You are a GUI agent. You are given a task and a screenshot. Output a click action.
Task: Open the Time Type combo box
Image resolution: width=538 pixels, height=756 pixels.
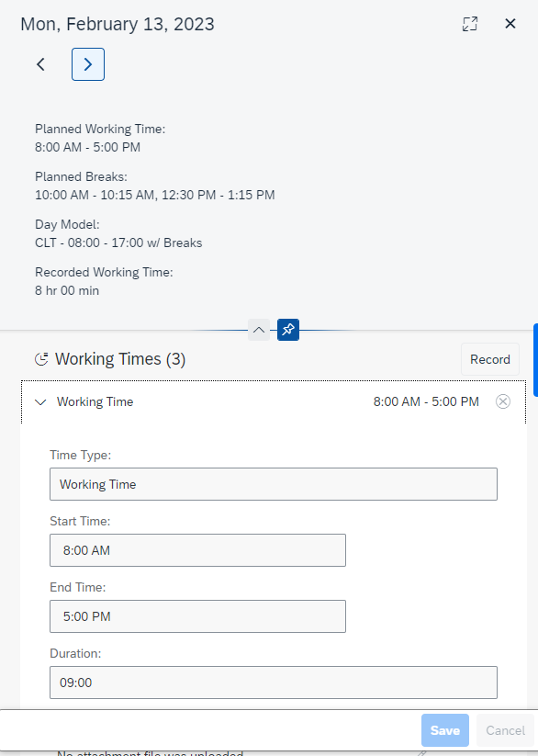click(x=274, y=484)
